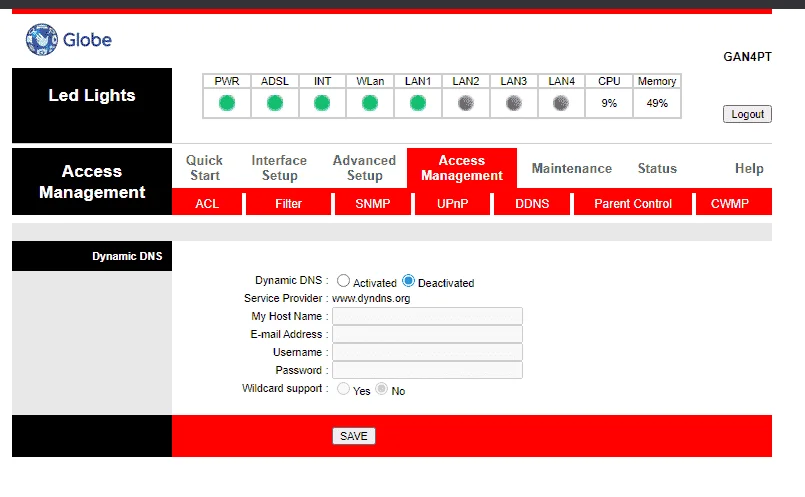Select the Deactivated radio for Dynamic DNS
This screenshot has height=497, width=805.
[x=408, y=281]
